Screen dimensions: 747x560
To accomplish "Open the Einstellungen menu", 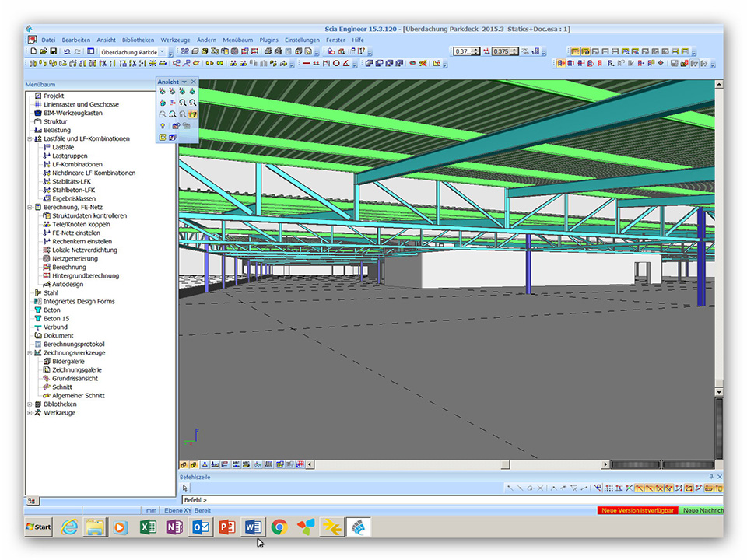I will pyautogui.click(x=302, y=40).
